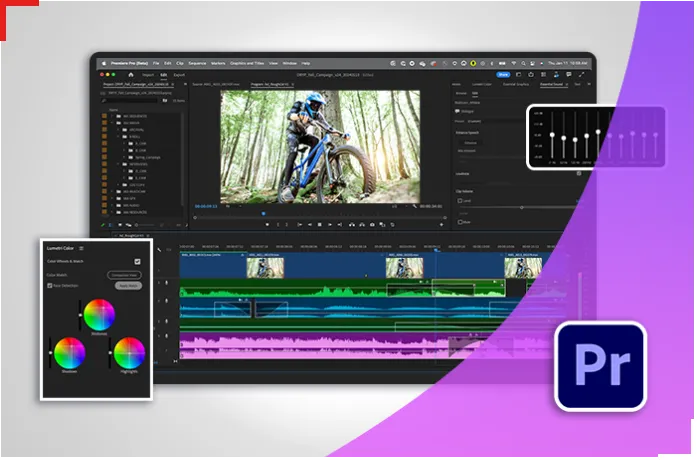The height and width of the screenshot is (460, 697).
Task: Go to In point transport button
Action: click(x=300, y=225)
